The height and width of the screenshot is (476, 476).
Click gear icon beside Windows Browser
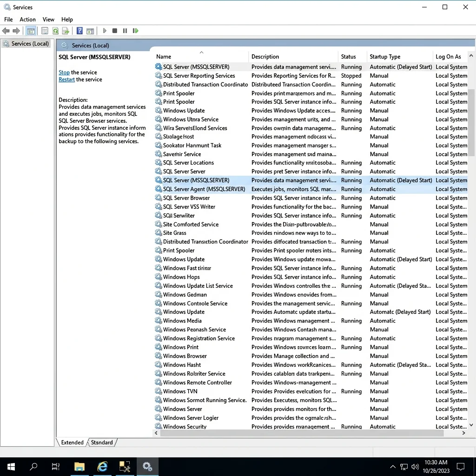point(159,356)
